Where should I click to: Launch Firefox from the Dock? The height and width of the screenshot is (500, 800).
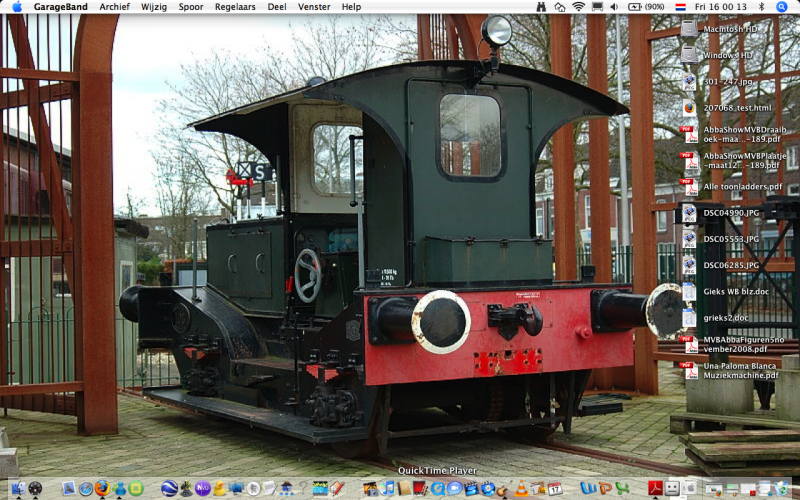pyautogui.click(x=102, y=488)
